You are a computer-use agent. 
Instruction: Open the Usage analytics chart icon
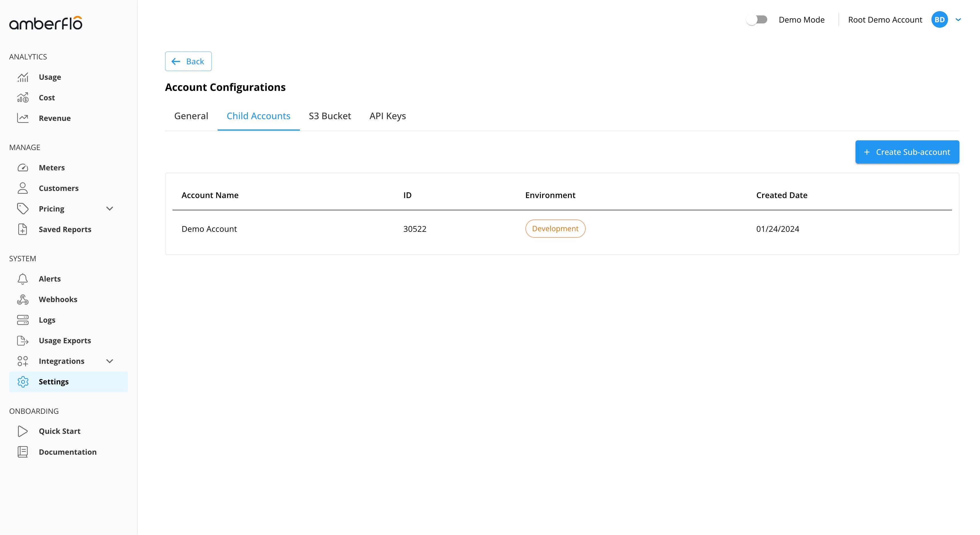point(23,77)
